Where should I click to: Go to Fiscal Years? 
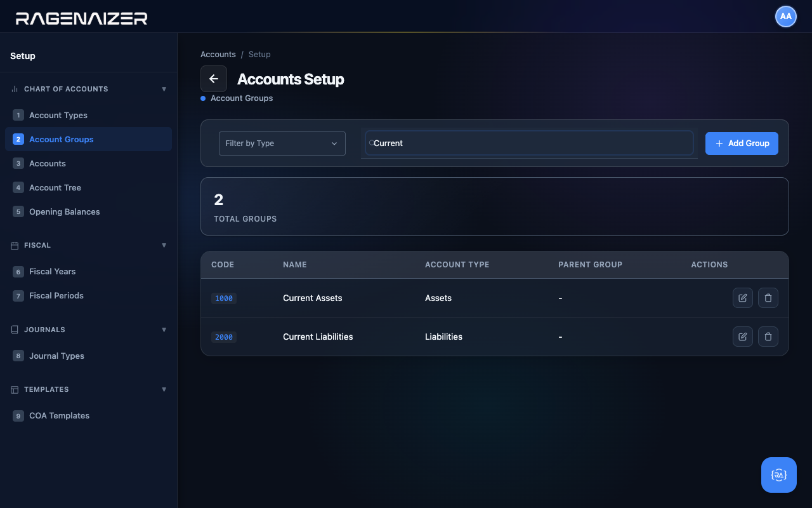pos(88,271)
